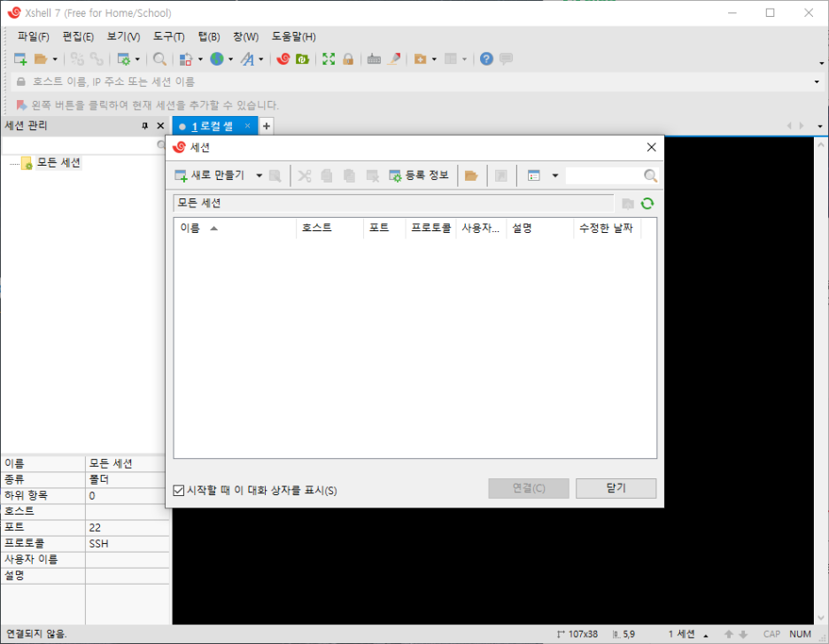Sort by 이름 column header
Image resolution: width=829 pixels, height=644 pixels.
236,229
